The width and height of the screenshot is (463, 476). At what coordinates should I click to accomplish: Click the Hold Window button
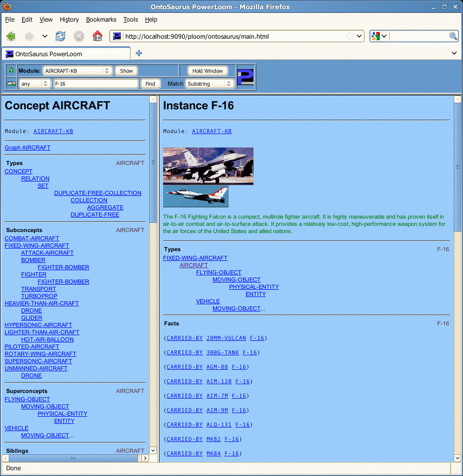tap(207, 71)
